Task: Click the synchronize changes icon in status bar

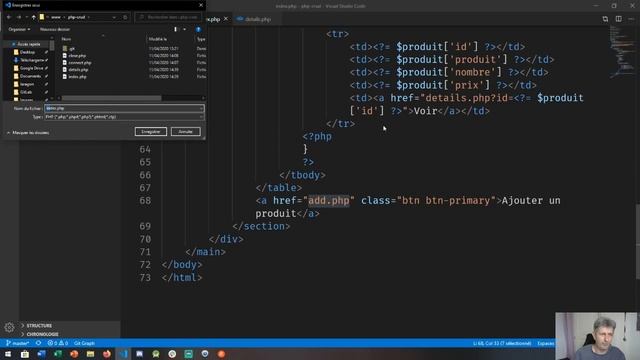Action: 38,343
